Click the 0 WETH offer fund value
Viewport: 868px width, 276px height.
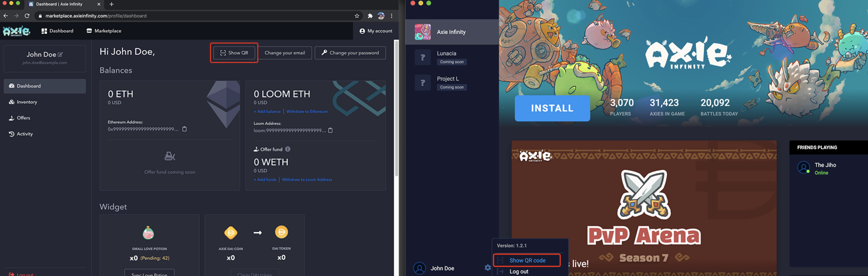tap(271, 162)
